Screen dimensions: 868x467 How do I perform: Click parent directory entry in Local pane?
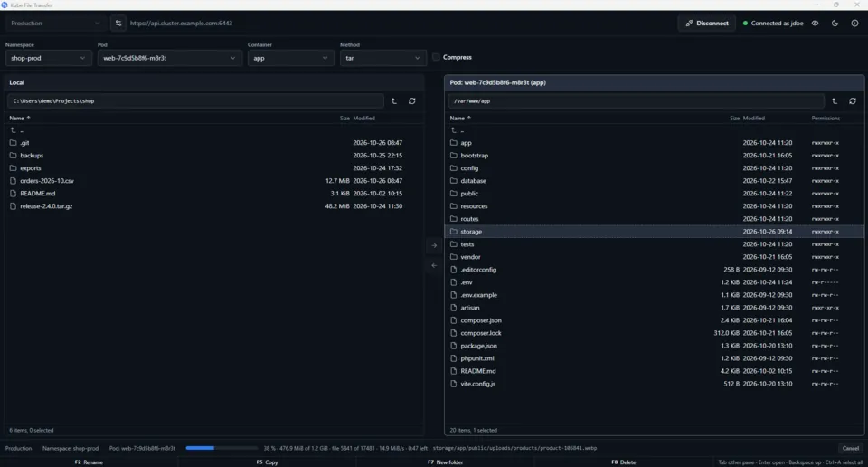point(213,130)
